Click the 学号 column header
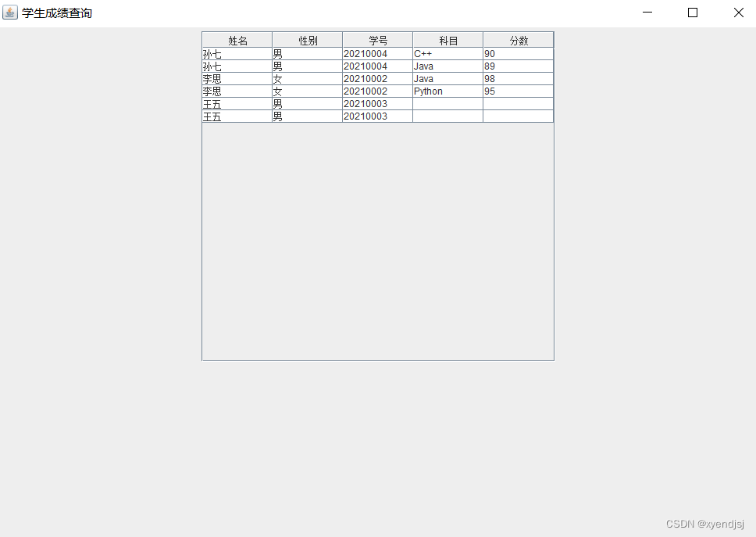756x537 pixels. (378, 40)
